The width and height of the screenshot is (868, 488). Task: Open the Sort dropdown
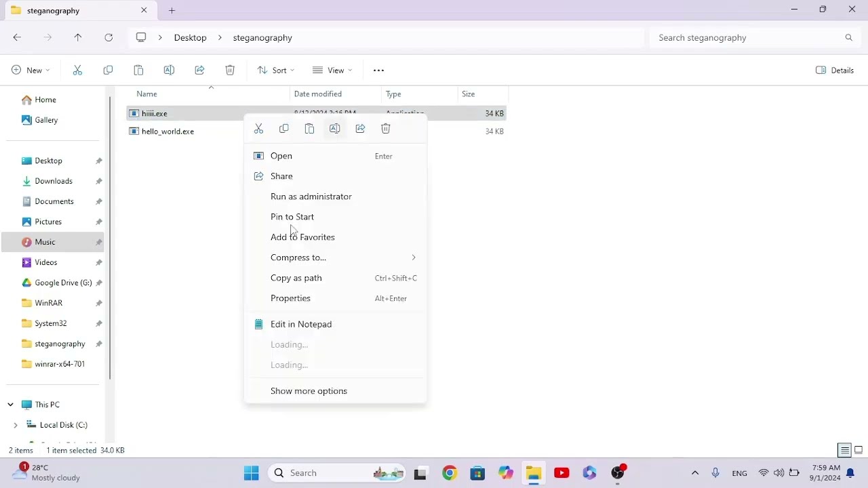click(275, 70)
